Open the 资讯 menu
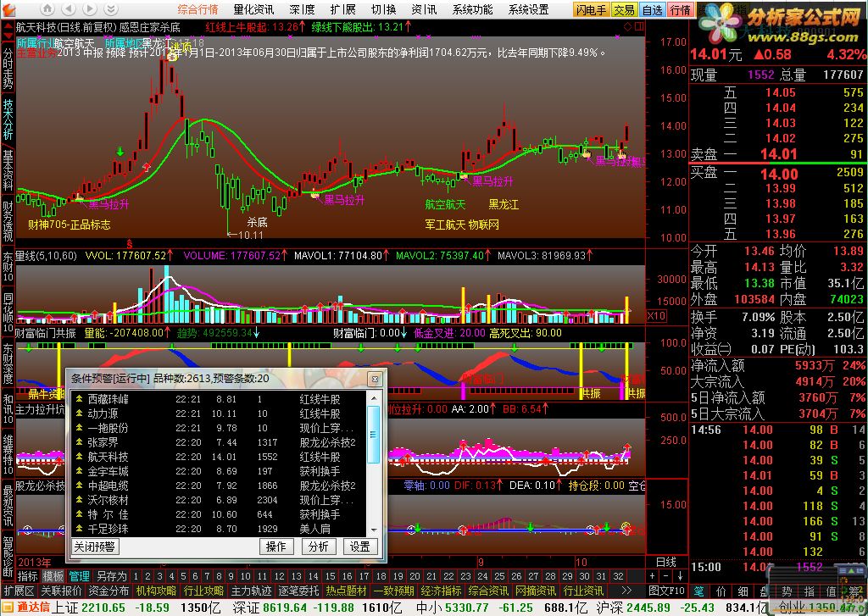868x616 pixels. tap(424, 9)
